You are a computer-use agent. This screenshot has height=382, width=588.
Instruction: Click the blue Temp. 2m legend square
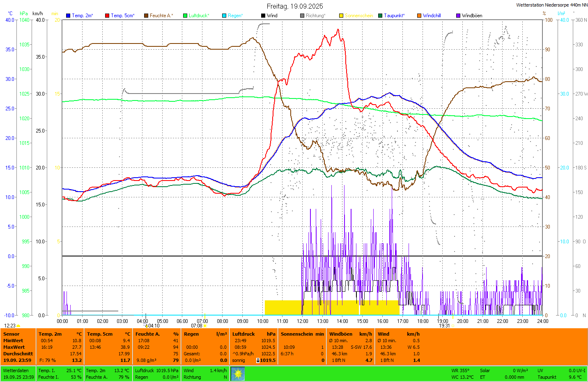[x=68, y=16]
